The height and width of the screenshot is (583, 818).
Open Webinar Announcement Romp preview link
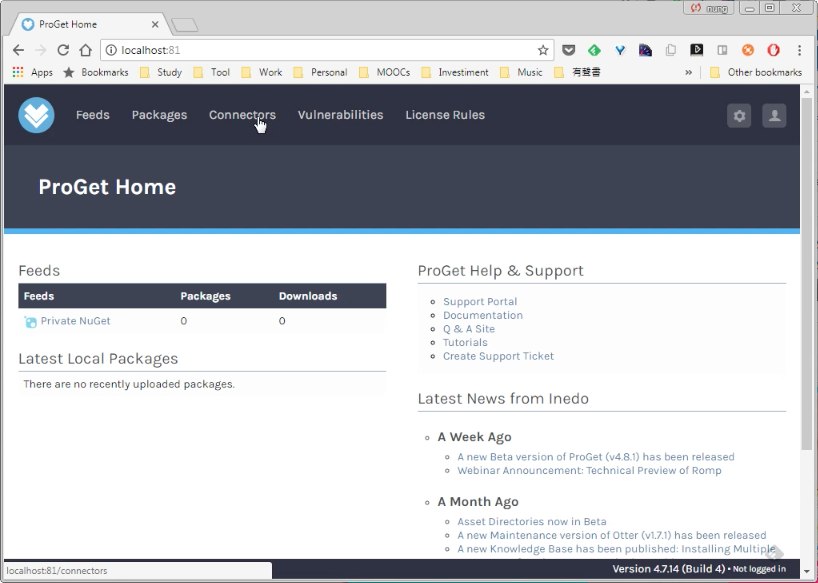click(x=590, y=470)
